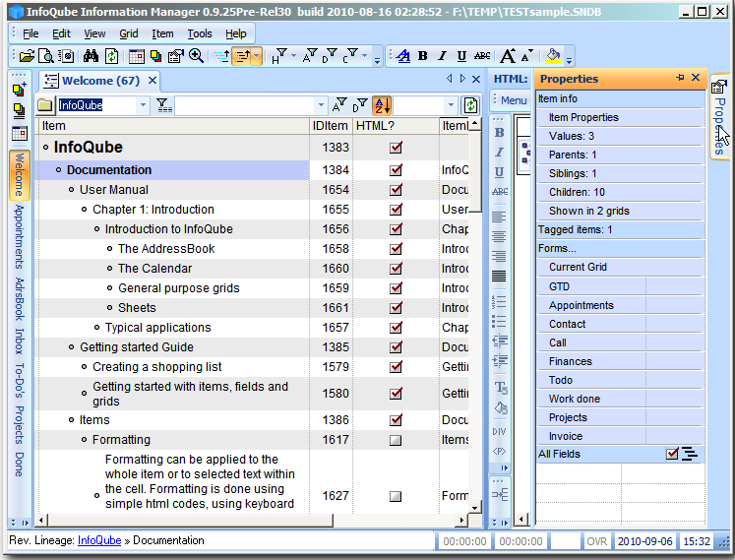
Task: Click the binoculars find icon
Action: (91, 56)
